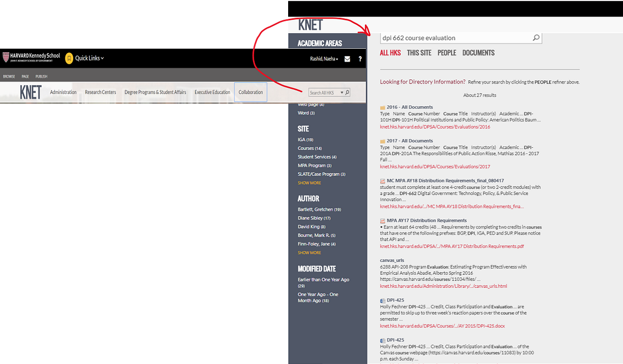Filter results by IGA site

point(305,139)
